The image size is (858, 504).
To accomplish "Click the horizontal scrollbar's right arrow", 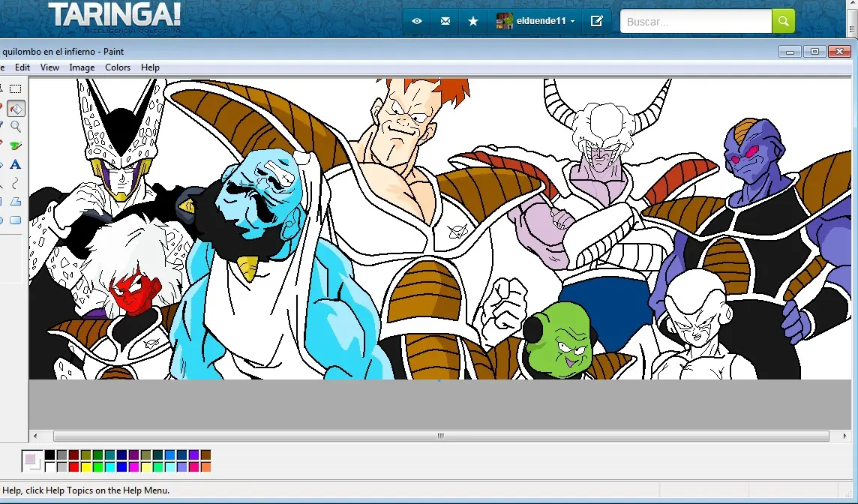I will click(x=844, y=436).
